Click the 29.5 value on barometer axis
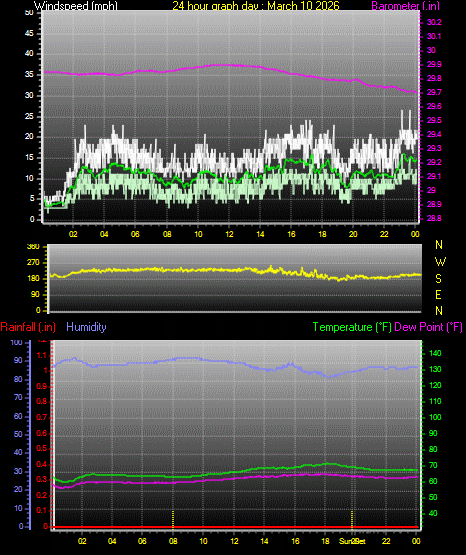Image resolution: width=466 pixels, height=555 pixels. point(434,120)
